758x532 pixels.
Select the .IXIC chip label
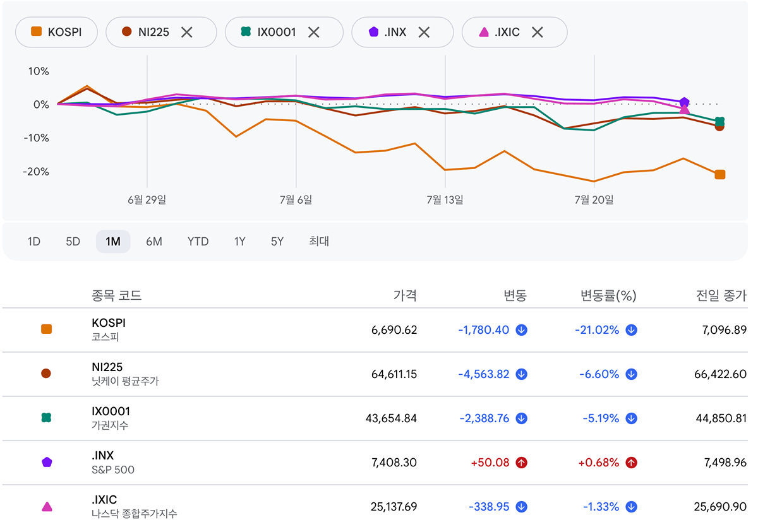click(x=508, y=32)
